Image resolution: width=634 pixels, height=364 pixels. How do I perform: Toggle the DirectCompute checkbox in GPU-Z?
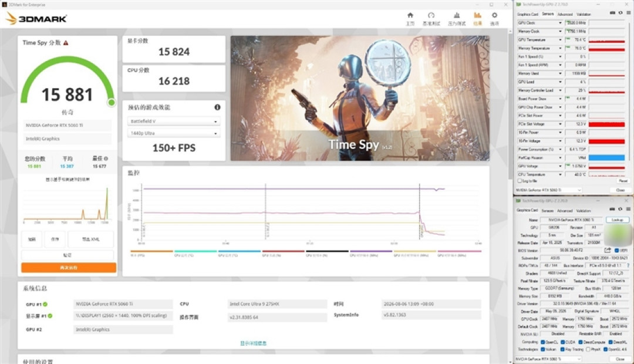[x=580, y=342]
